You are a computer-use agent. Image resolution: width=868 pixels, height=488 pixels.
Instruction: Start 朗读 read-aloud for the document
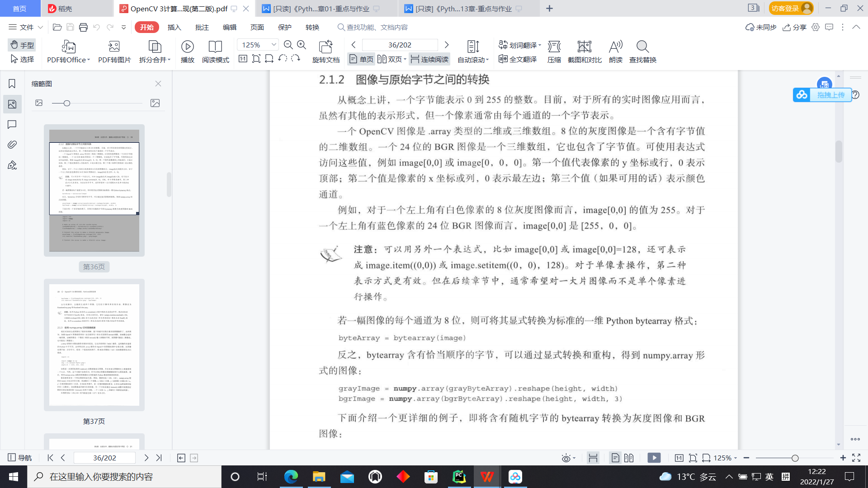(615, 51)
